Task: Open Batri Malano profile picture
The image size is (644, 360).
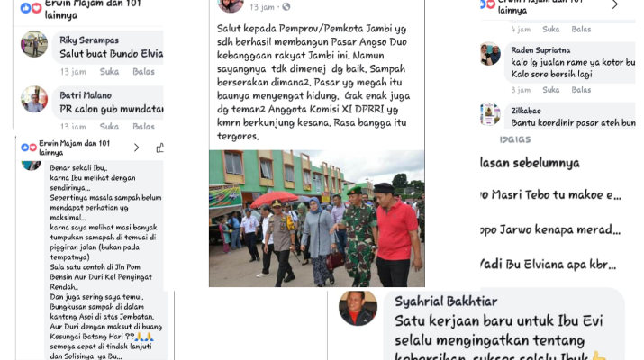Action: tap(34, 99)
